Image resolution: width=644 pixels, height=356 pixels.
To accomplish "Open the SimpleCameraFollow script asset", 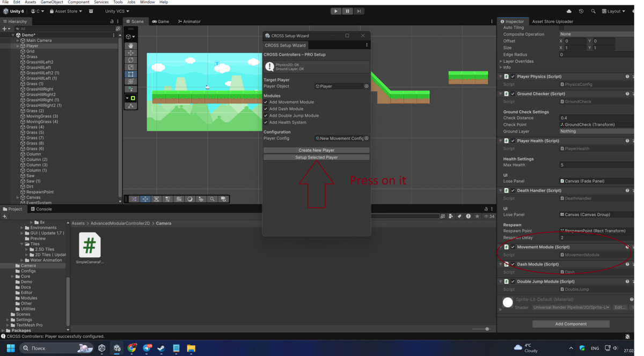I will coord(90,248).
